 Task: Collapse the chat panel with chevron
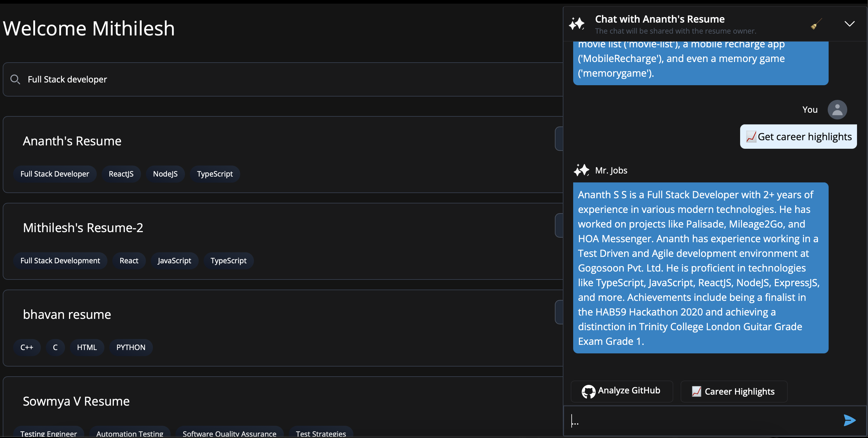[x=849, y=24]
